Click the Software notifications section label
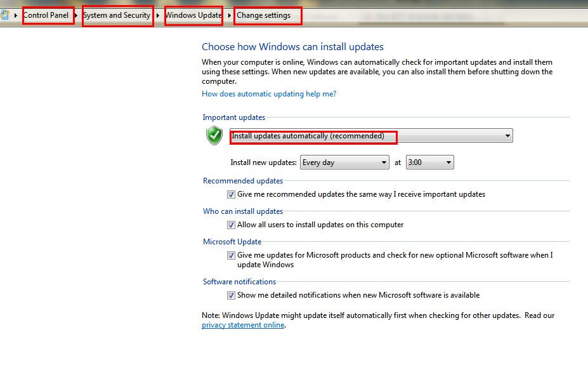 tap(239, 282)
